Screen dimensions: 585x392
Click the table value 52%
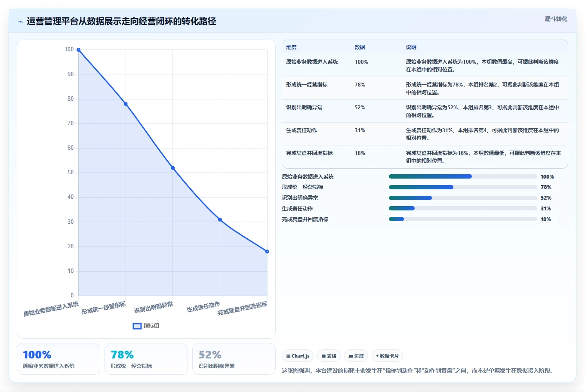pyautogui.click(x=360, y=108)
